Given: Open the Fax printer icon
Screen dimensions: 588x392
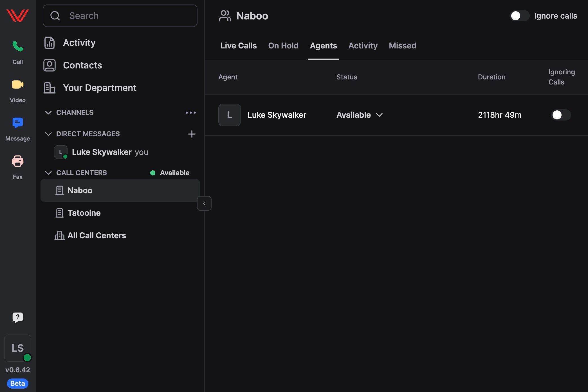Looking at the screenshot, I should (x=17, y=161).
